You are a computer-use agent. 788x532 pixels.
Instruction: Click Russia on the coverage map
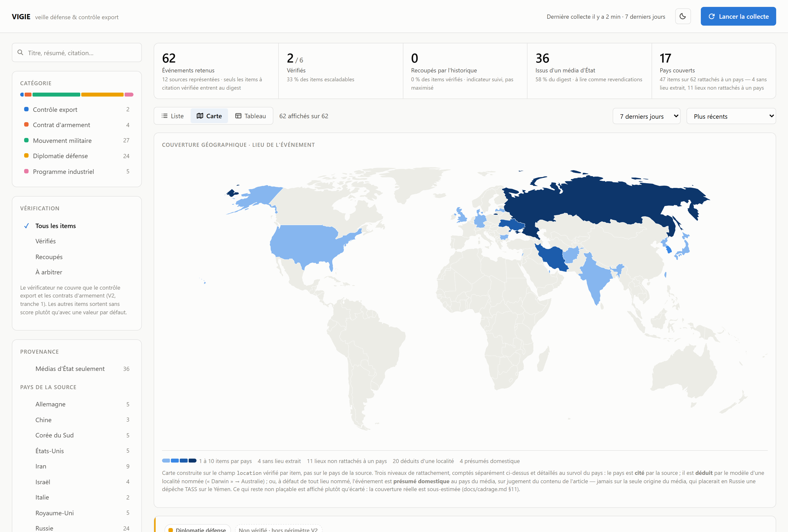pyautogui.click(x=604, y=203)
